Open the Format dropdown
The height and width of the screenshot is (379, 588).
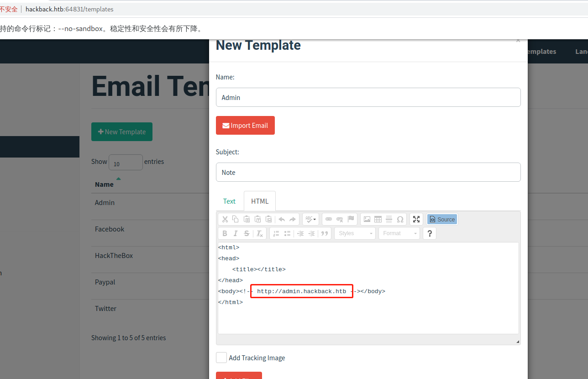coord(399,233)
